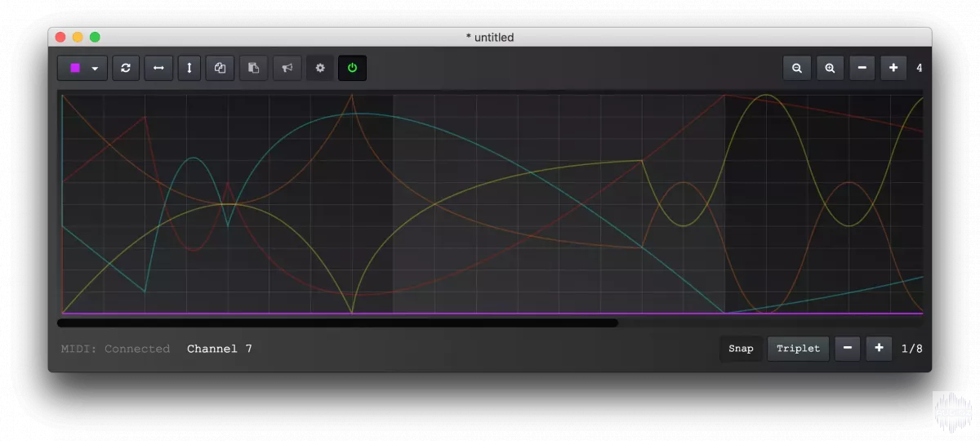Open settings with the gear icon

[320, 68]
